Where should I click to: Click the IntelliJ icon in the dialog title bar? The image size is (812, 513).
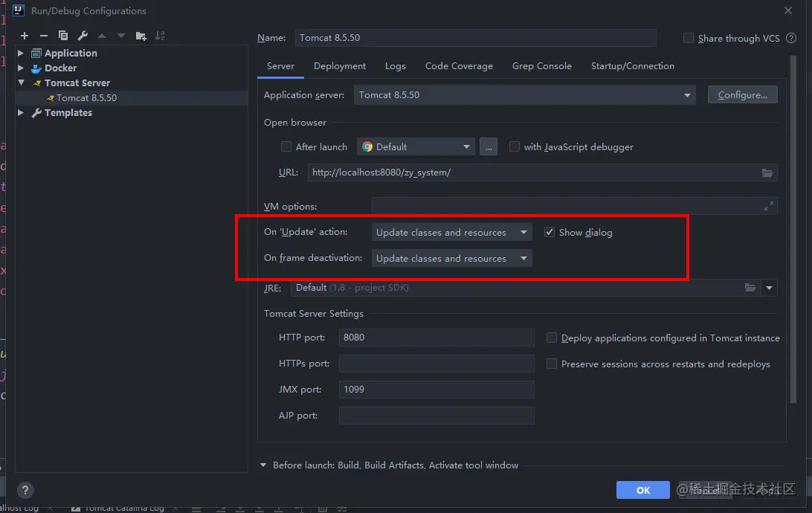pyautogui.click(x=18, y=10)
